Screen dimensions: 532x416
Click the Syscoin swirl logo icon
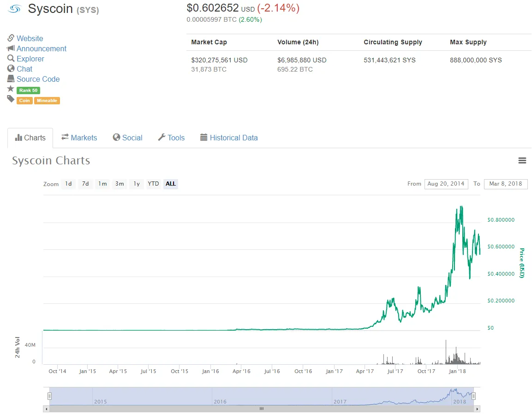pyautogui.click(x=15, y=9)
